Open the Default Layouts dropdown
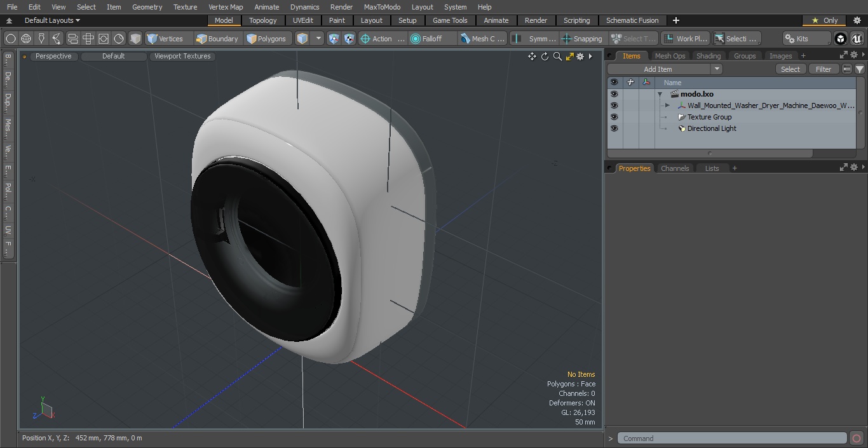 click(x=52, y=20)
